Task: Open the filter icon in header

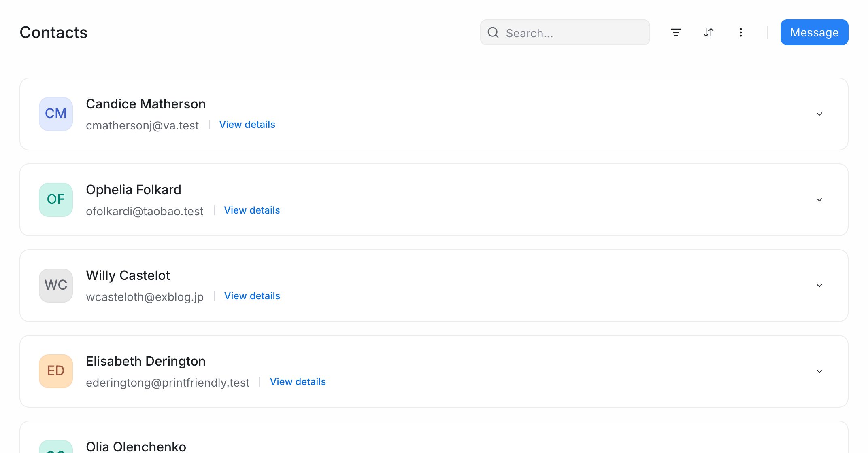Action: (x=676, y=32)
